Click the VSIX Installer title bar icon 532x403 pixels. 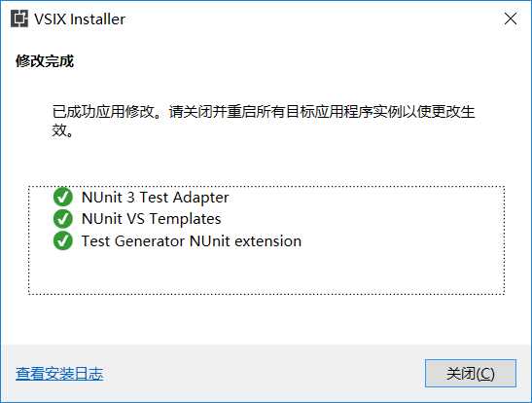[x=19, y=18]
